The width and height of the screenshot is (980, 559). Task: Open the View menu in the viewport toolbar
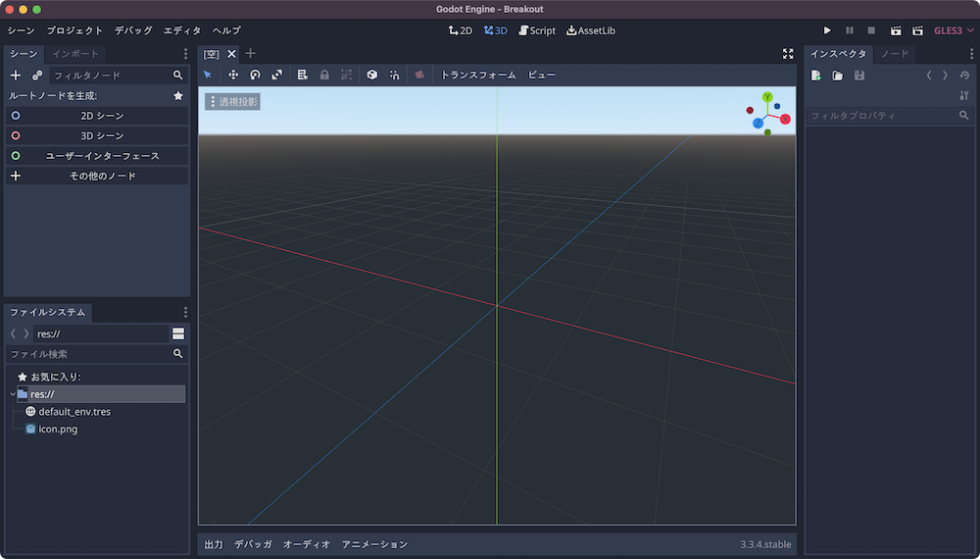click(x=541, y=76)
